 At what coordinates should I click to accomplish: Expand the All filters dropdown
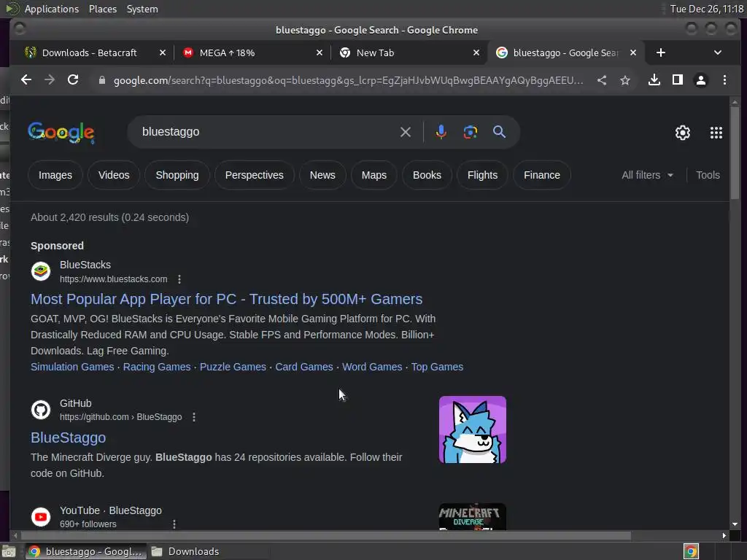click(x=648, y=175)
